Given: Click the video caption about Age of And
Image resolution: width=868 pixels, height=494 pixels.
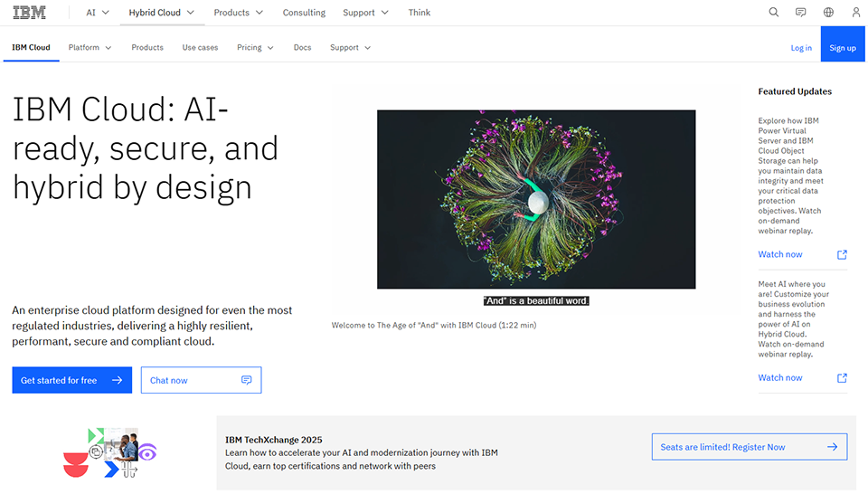Looking at the screenshot, I should pyautogui.click(x=434, y=325).
